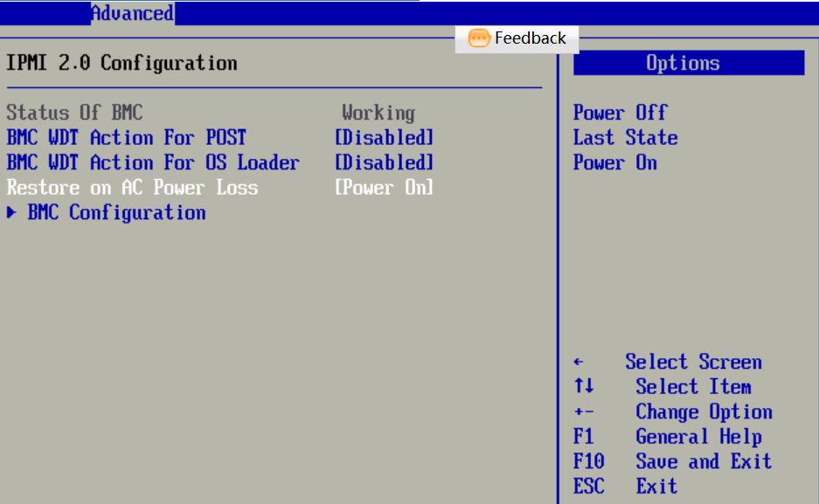The image size is (819, 504).
Task: Open the Restore on AC Power Loss value
Action: pyautogui.click(x=384, y=188)
